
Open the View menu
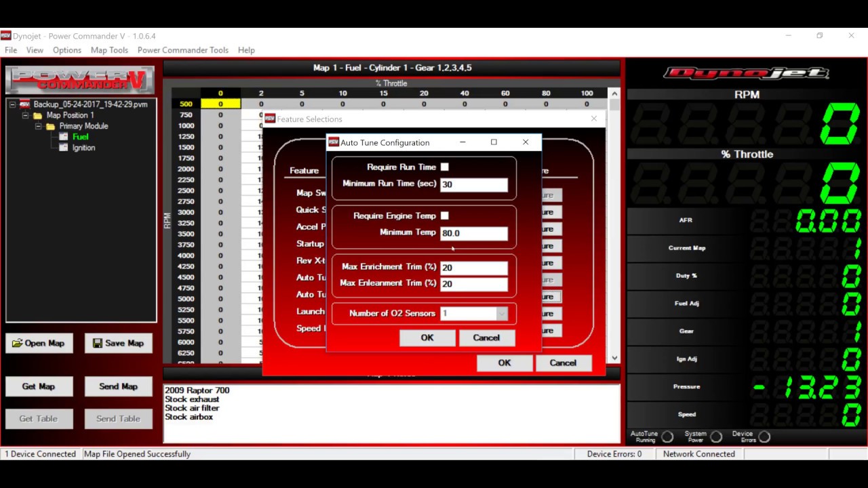[x=35, y=50]
